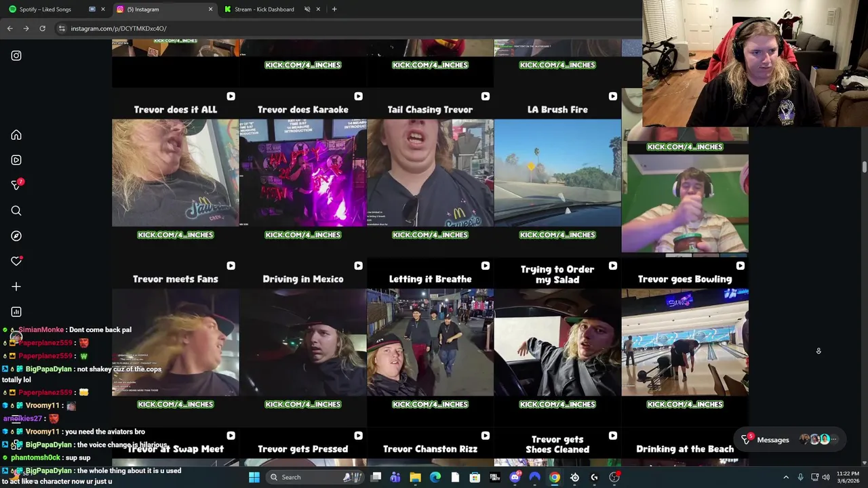Click reel icon above Trevor goes Bowling

740,266
